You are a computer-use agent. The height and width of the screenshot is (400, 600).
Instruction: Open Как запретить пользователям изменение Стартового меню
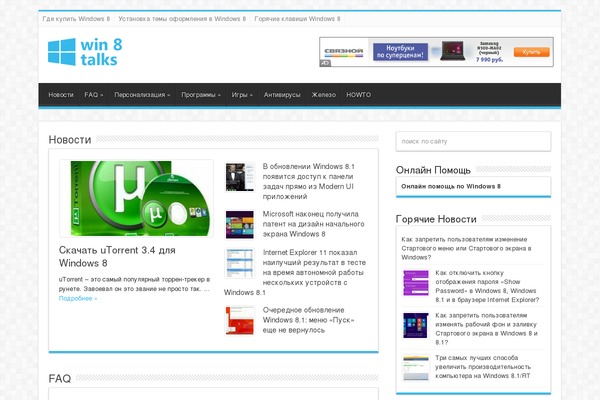466,248
